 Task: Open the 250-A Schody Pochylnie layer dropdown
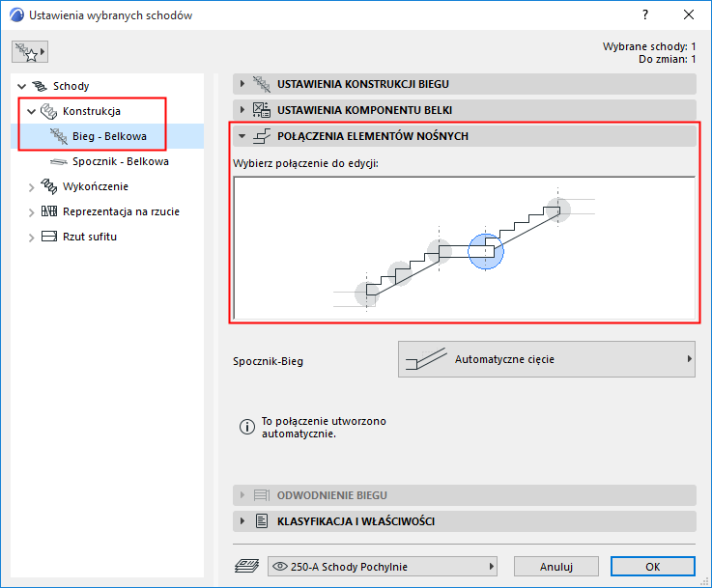[x=383, y=566]
